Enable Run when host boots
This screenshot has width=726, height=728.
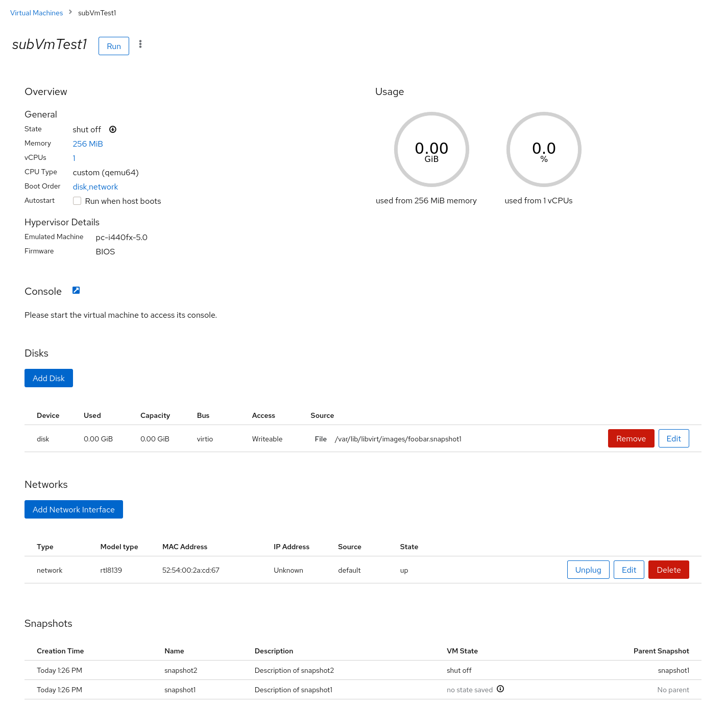(x=77, y=201)
